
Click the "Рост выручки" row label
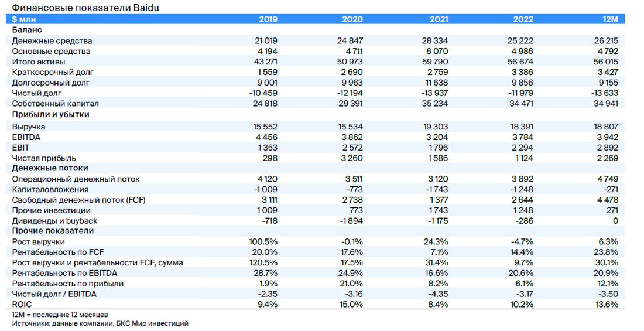[x=38, y=242]
